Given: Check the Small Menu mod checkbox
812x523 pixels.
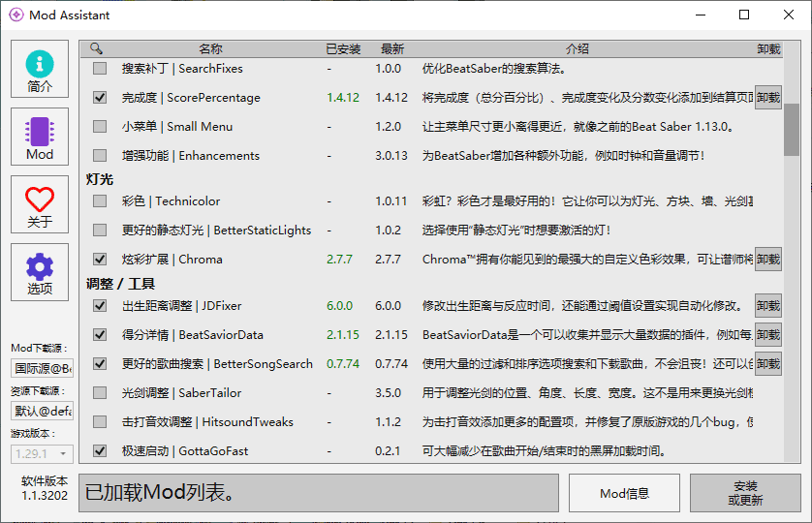Looking at the screenshot, I should [100, 126].
